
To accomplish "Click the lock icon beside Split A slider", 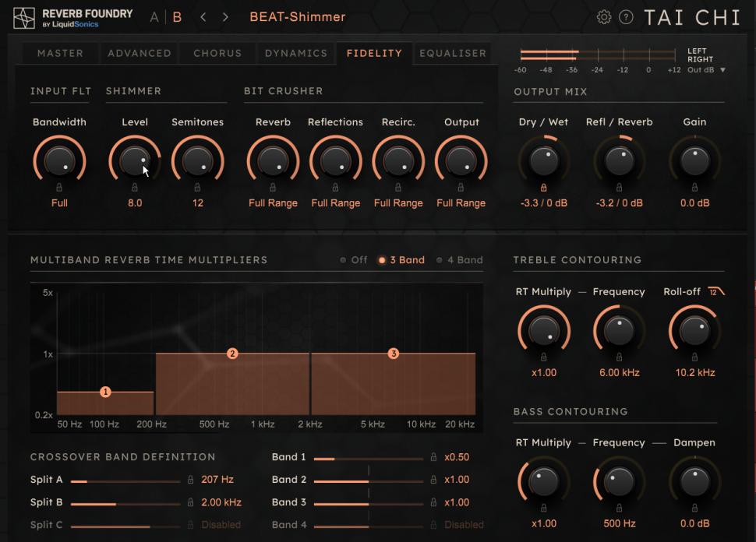I will 191,480.
